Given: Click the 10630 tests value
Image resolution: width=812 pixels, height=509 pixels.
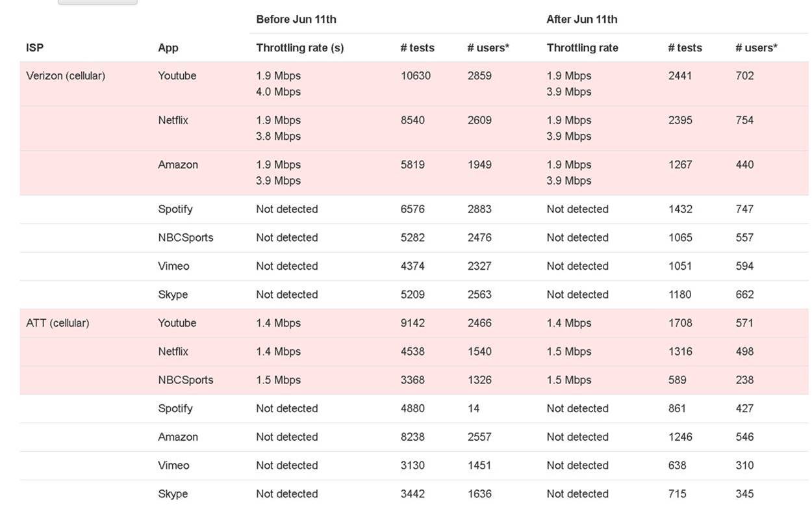Looking at the screenshot, I should tap(416, 76).
